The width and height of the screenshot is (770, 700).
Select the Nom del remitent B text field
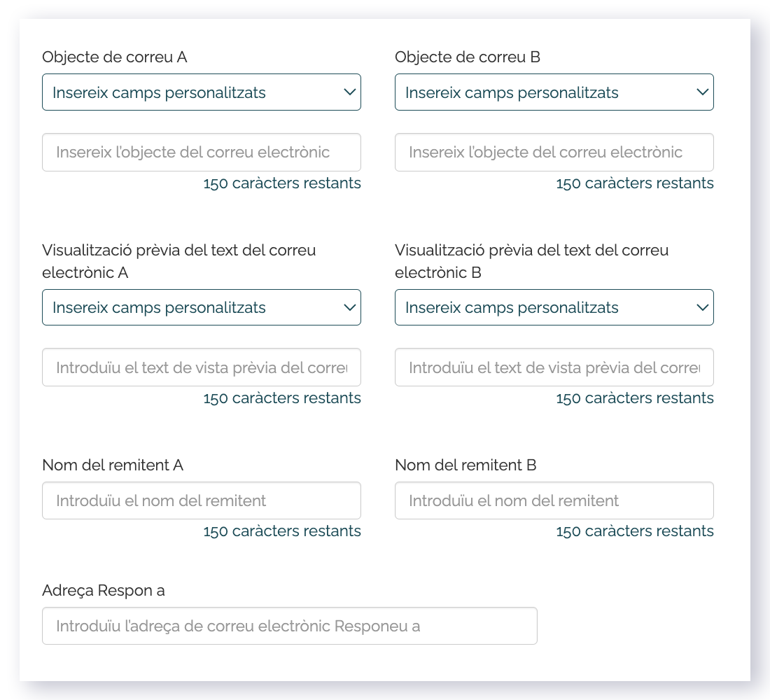tap(554, 500)
